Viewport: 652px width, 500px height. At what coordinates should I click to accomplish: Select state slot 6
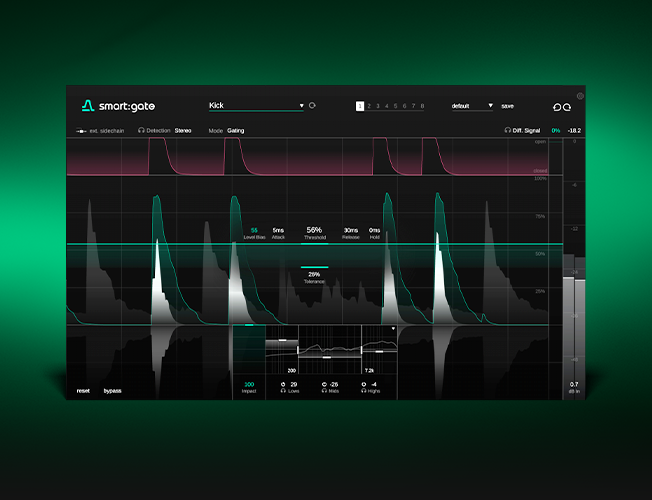point(404,106)
